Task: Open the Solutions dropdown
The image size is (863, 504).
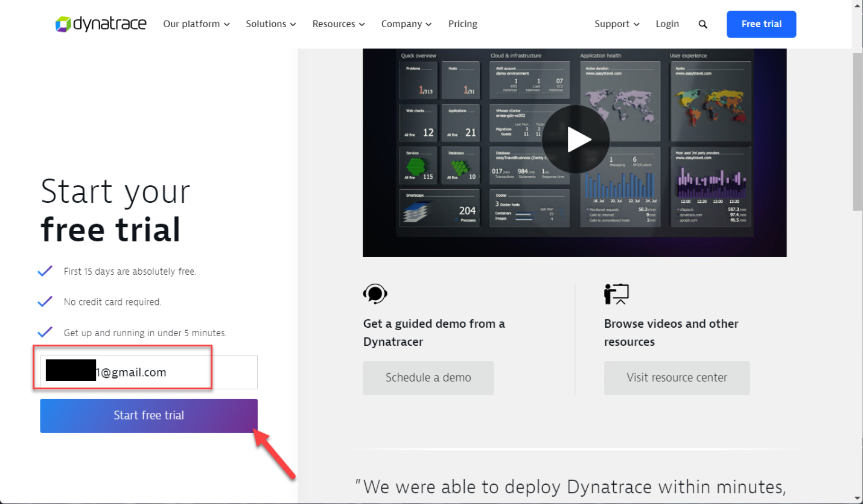Action: pos(270,24)
